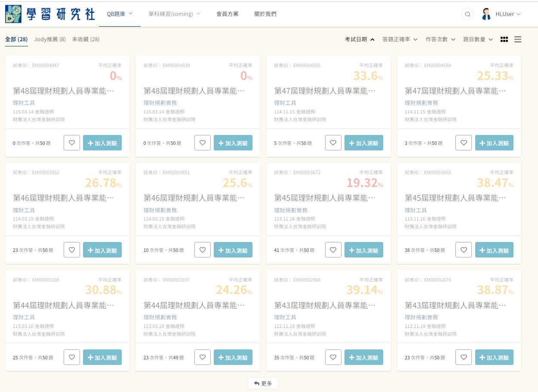Click 理財規劃實務 subject link on EM00003197
Viewport: 538px width, 392px height.
[160, 317]
